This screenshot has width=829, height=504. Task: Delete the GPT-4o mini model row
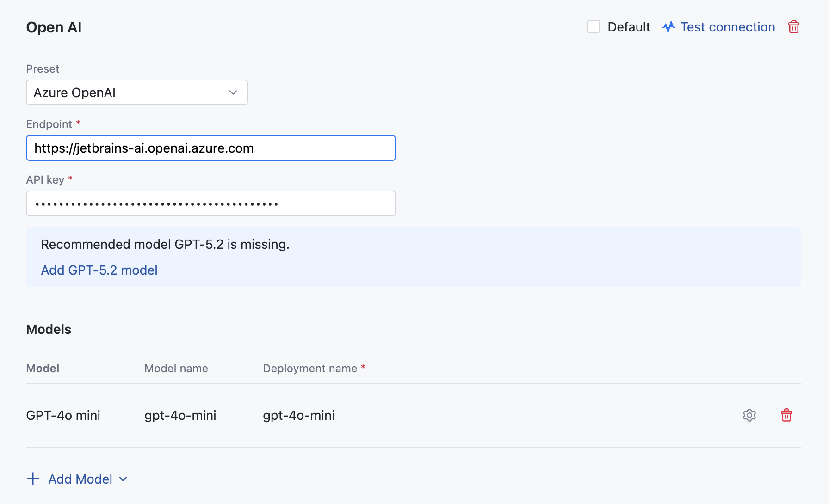(x=786, y=415)
